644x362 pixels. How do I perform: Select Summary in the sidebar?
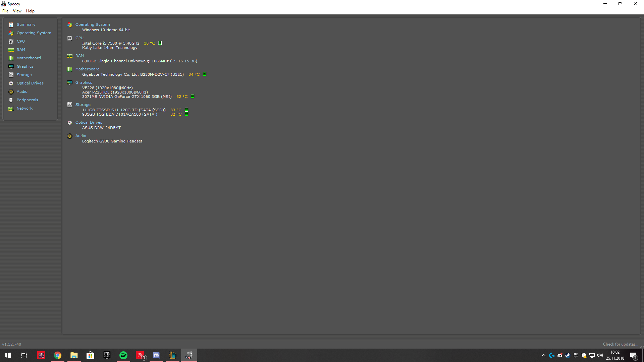tap(26, 24)
